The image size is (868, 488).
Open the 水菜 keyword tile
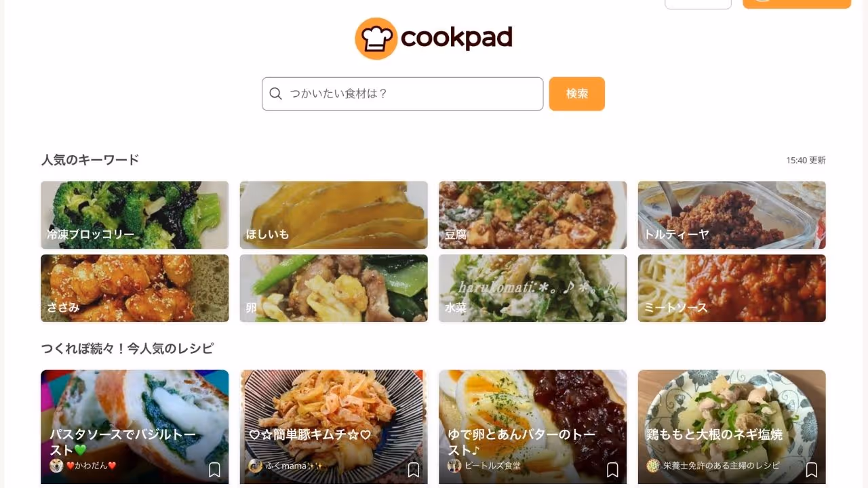click(533, 288)
